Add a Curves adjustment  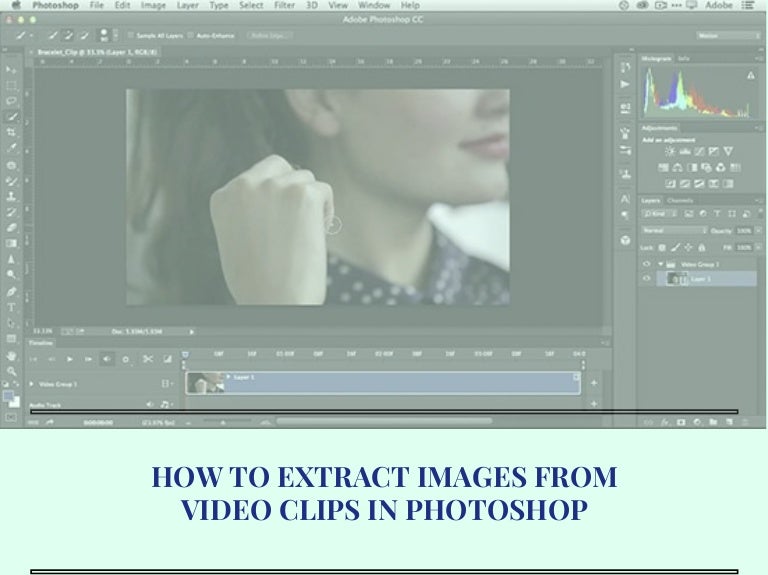pos(699,151)
